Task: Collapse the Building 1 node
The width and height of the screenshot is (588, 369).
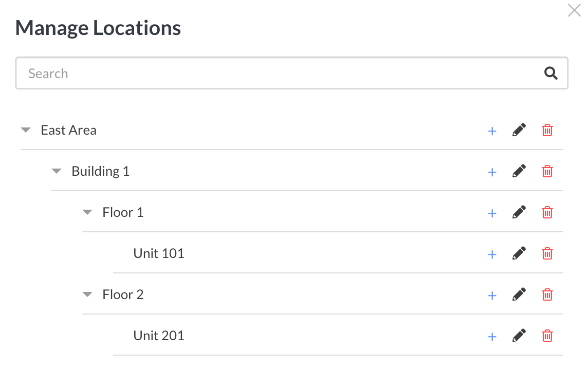Action: coord(56,171)
